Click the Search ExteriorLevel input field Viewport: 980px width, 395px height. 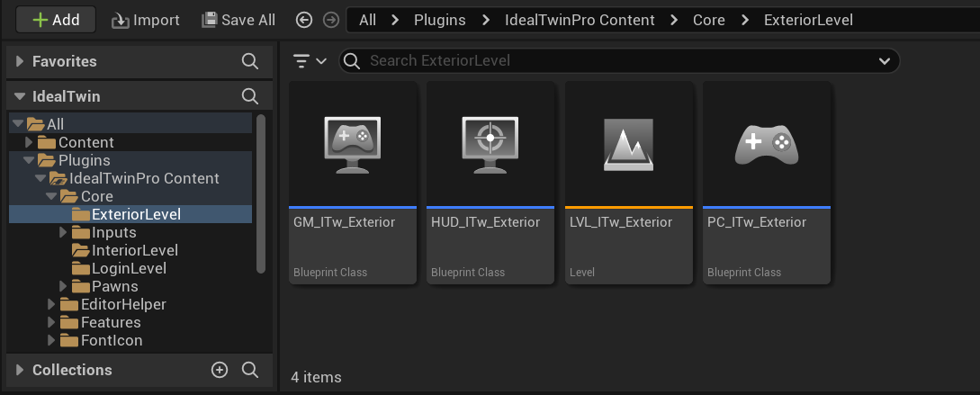click(612, 61)
